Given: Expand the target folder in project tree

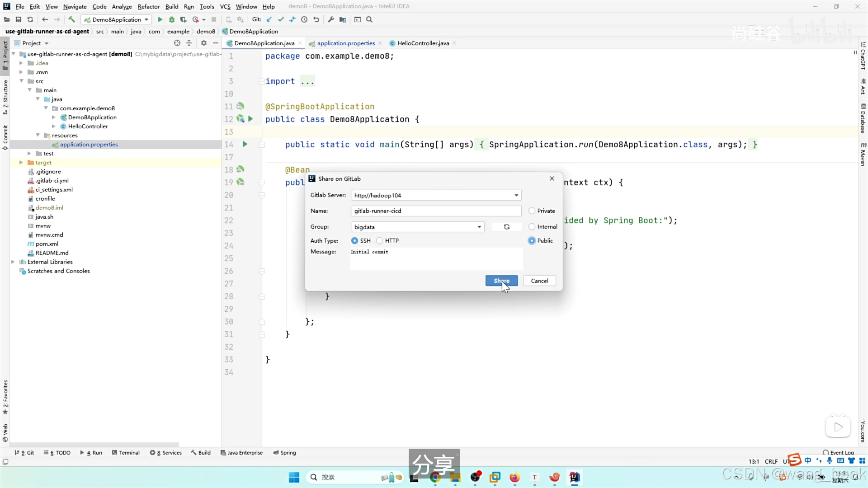Looking at the screenshot, I should pos(21,162).
